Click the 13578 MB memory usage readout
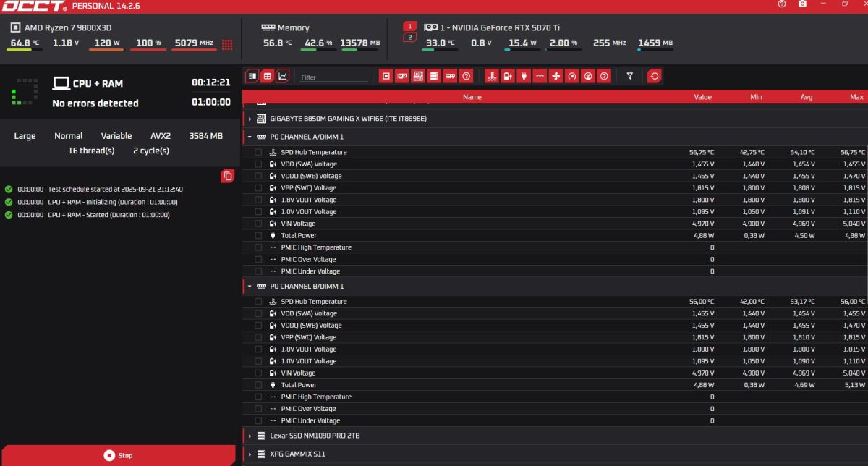Image resolution: width=868 pixels, height=466 pixels. (x=359, y=43)
